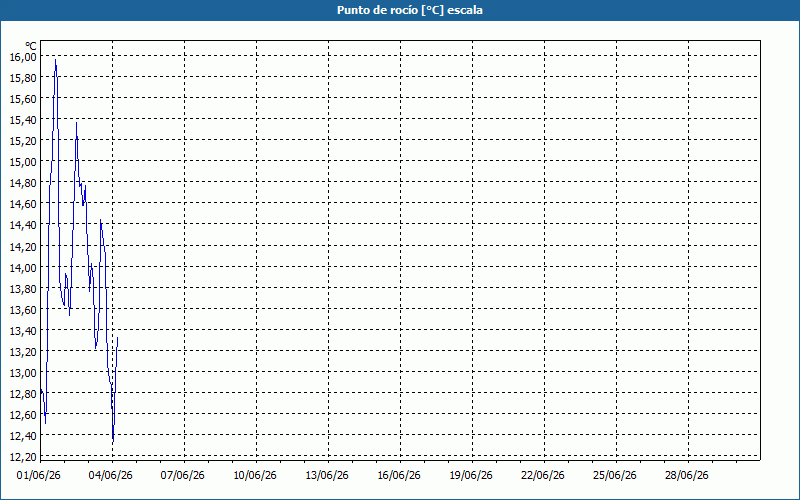Click the 15,20 y-axis label
The width and height of the screenshot is (800, 500).
point(23,141)
